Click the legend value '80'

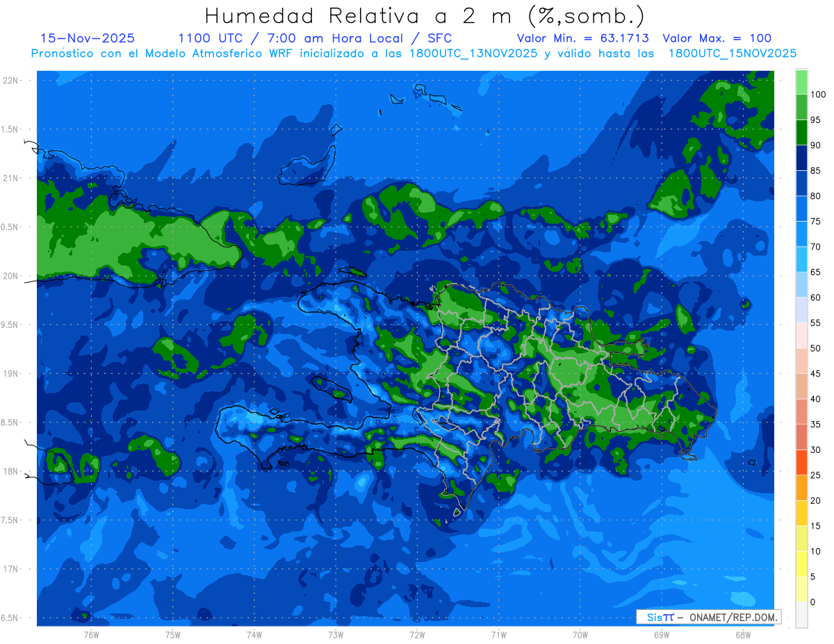click(815, 196)
